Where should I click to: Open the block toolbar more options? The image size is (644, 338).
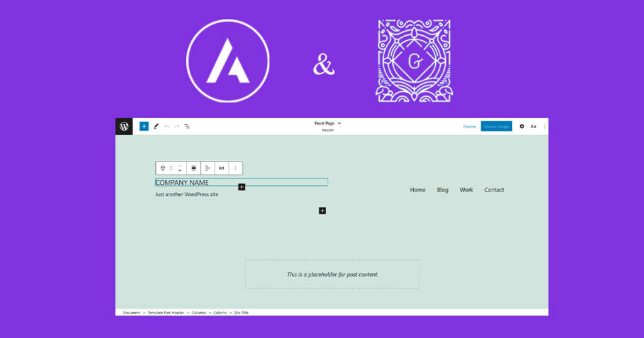[x=235, y=168]
